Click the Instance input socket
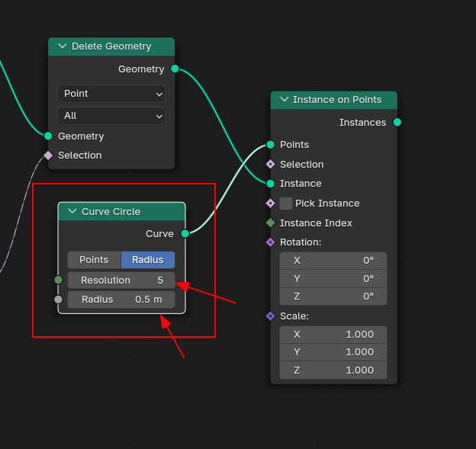The image size is (476, 449). (271, 184)
